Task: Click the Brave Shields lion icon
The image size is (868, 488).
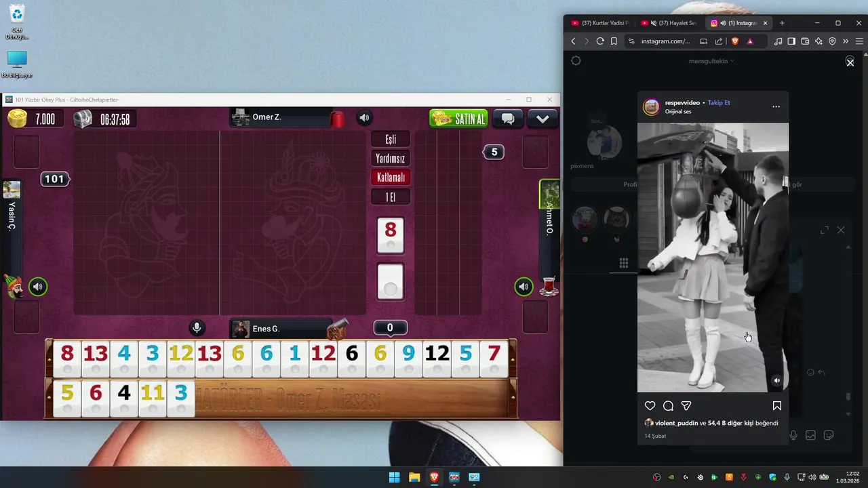Action: (x=735, y=41)
